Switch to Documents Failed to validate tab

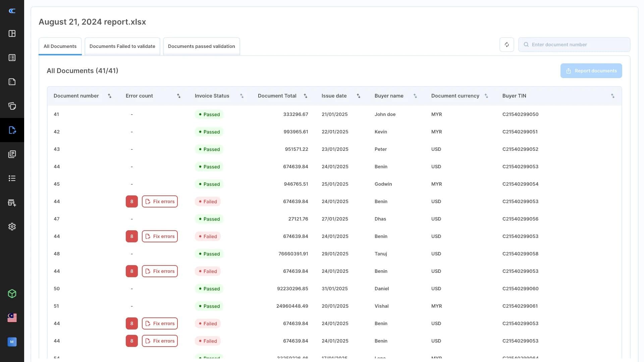pyautogui.click(x=122, y=46)
